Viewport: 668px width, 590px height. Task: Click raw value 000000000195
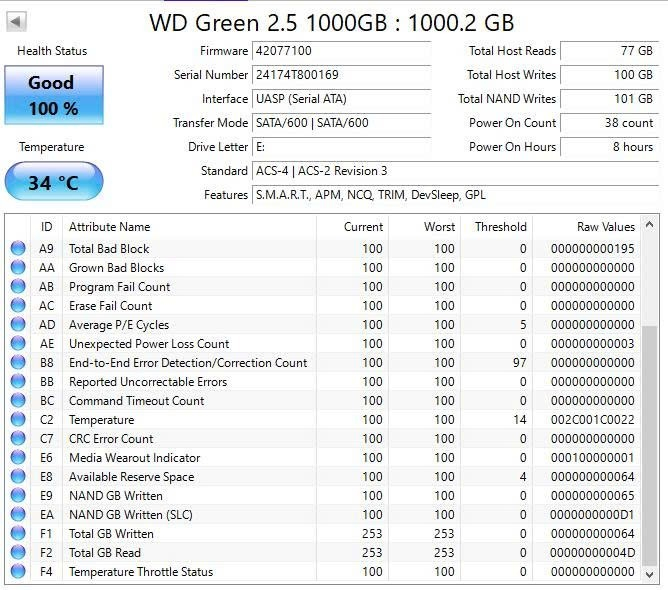(x=593, y=249)
